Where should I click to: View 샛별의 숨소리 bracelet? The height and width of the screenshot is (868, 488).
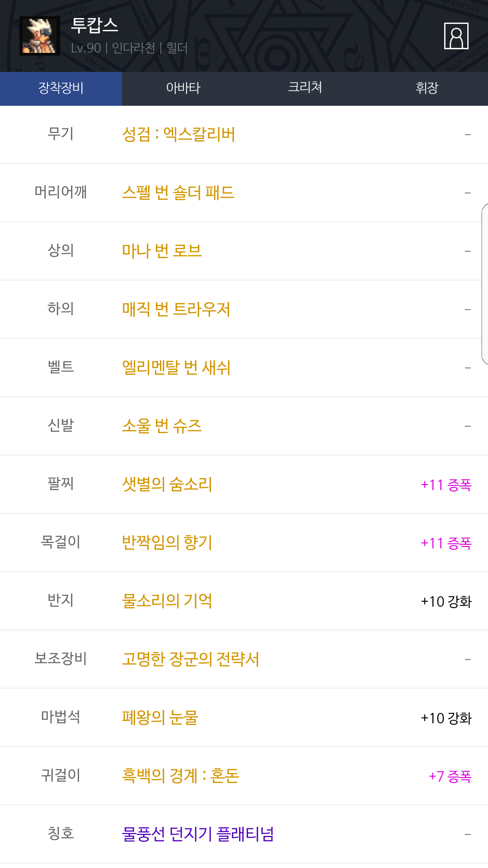coord(167,484)
